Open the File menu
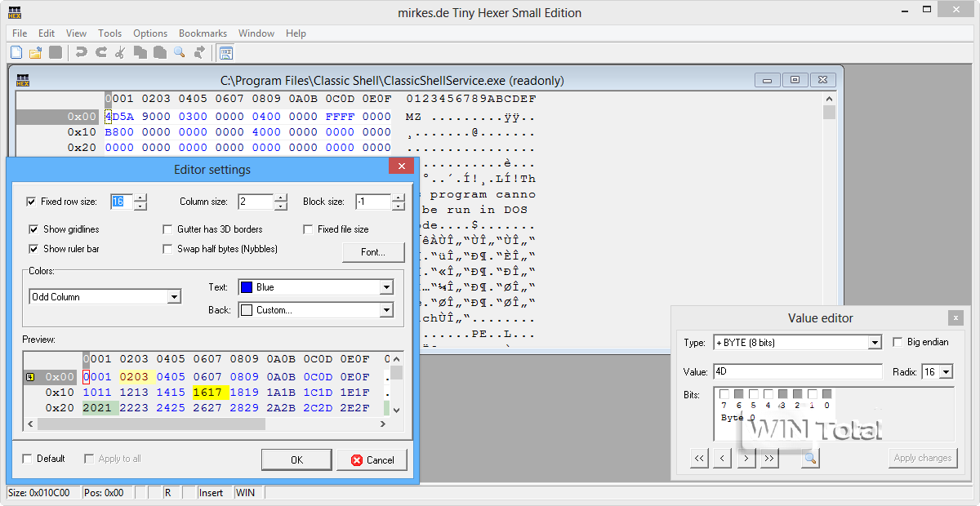 pyautogui.click(x=20, y=33)
